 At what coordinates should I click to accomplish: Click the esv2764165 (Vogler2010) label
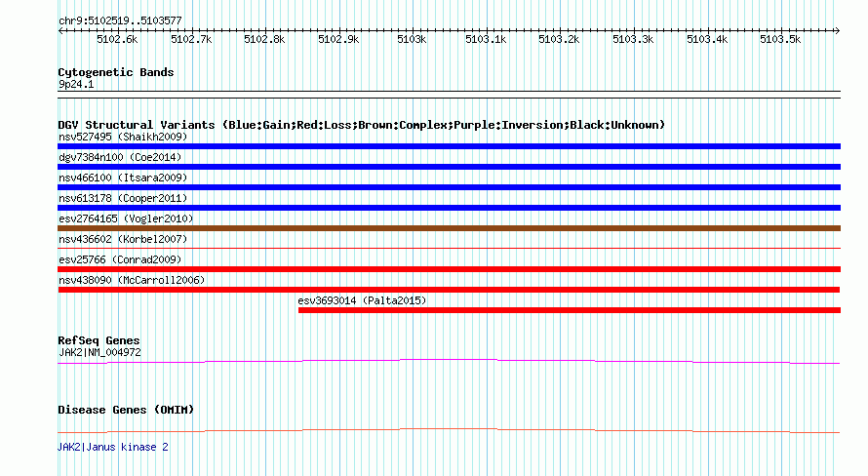(126, 218)
